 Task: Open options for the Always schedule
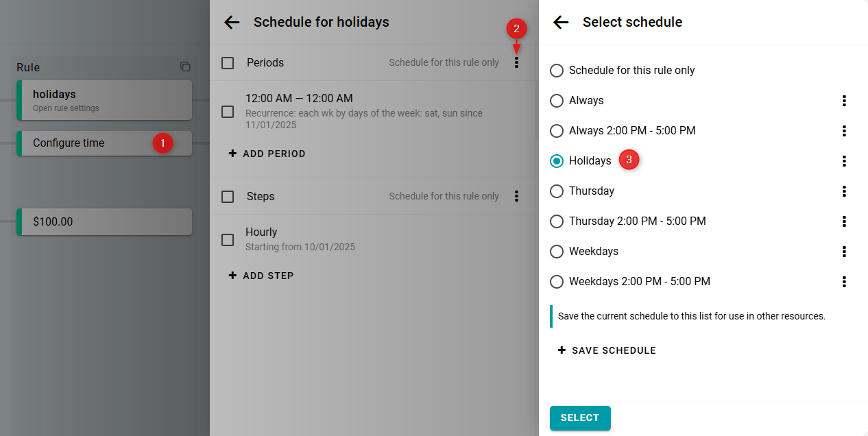[844, 101]
